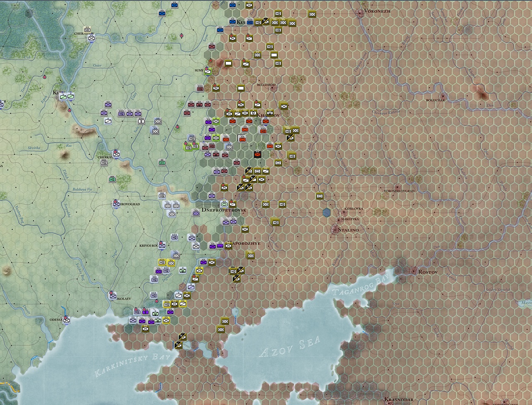The height and width of the screenshot is (405, 532).
Task: Select the infantry unit on Kirovograd
Action: (117, 204)
